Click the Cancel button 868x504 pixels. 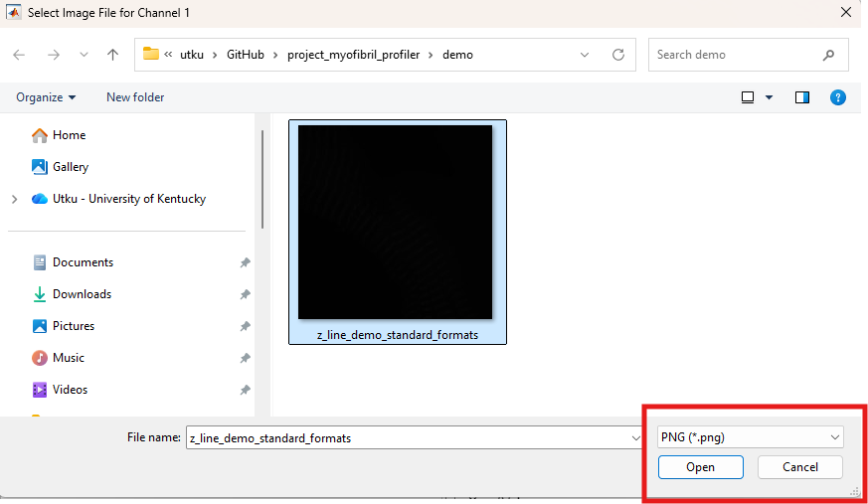(800, 467)
